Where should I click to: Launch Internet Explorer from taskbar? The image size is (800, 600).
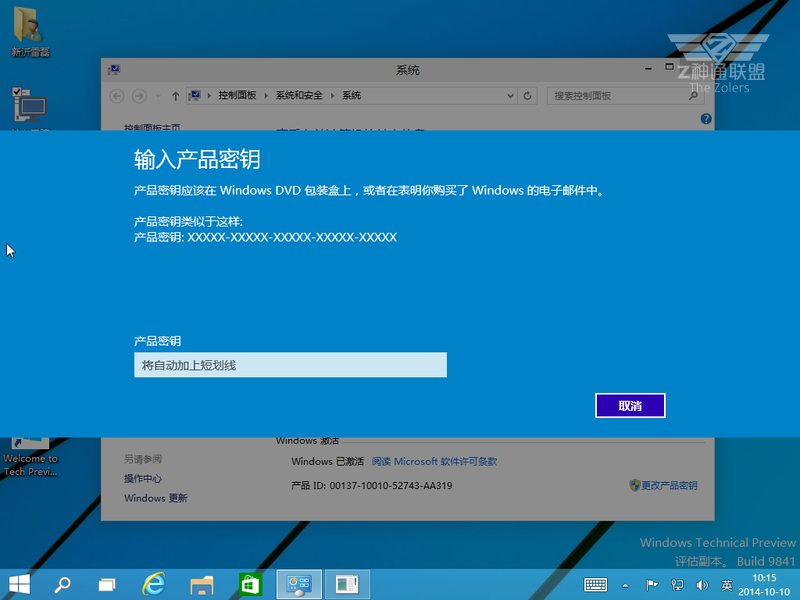coord(154,584)
